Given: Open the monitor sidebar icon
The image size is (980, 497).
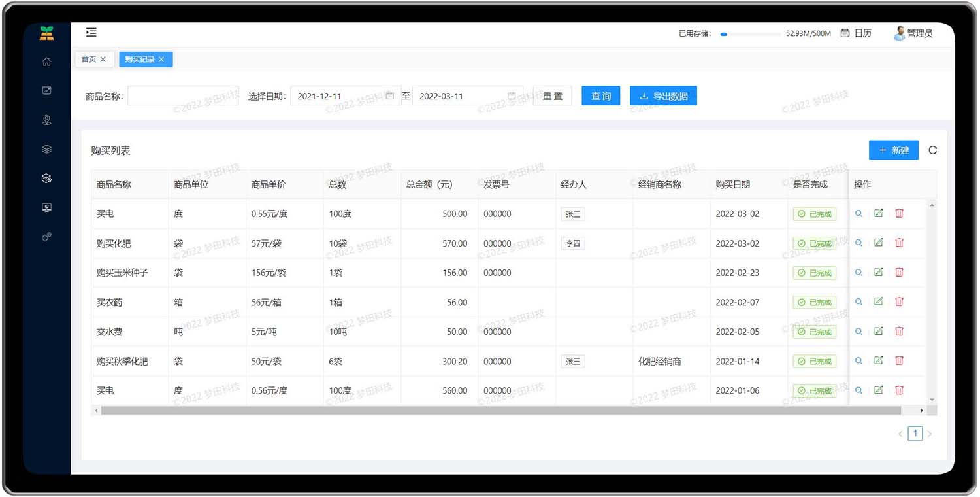Looking at the screenshot, I should (x=46, y=207).
